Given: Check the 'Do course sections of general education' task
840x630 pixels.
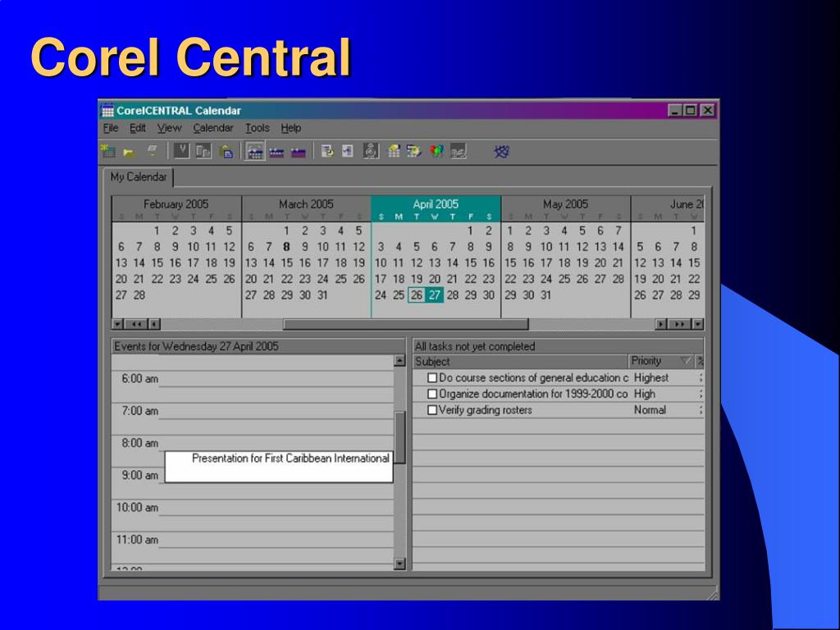Looking at the screenshot, I should pyautogui.click(x=432, y=378).
